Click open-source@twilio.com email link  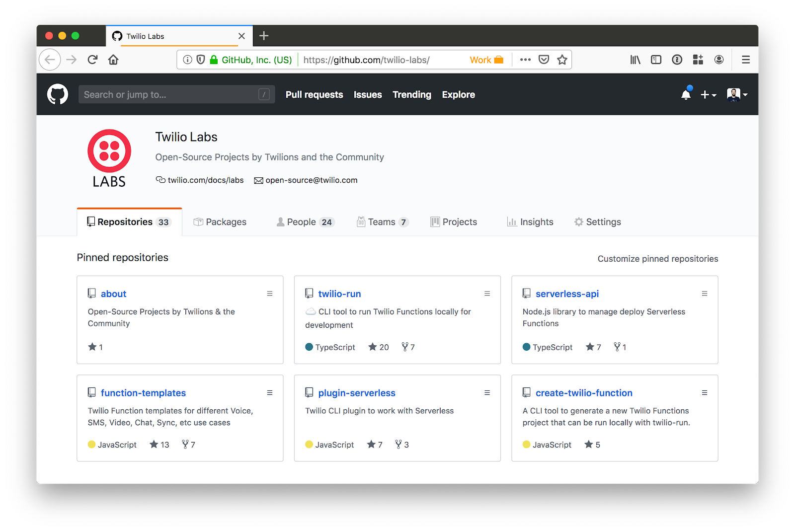311,180
